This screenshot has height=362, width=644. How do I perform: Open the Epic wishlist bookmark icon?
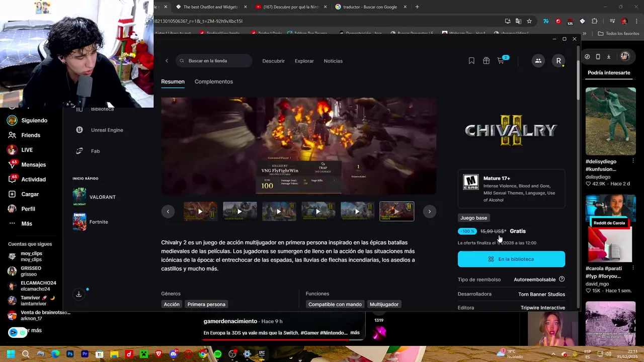471,61
